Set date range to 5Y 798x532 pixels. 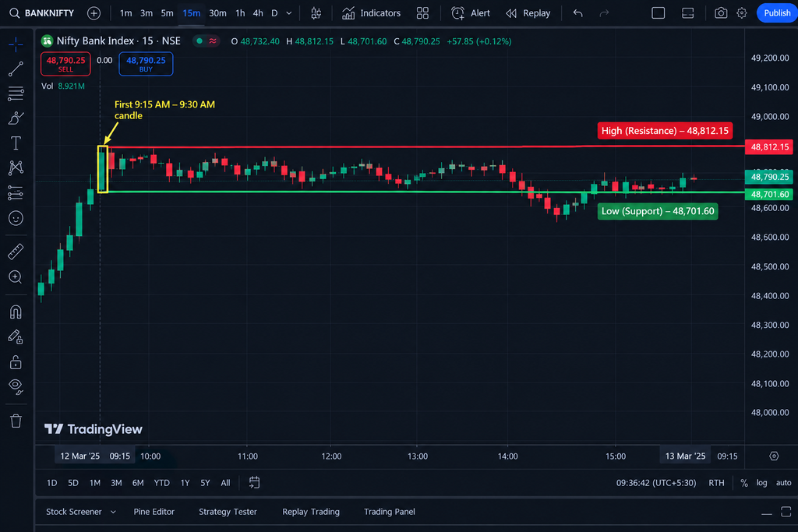pos(205,483)
